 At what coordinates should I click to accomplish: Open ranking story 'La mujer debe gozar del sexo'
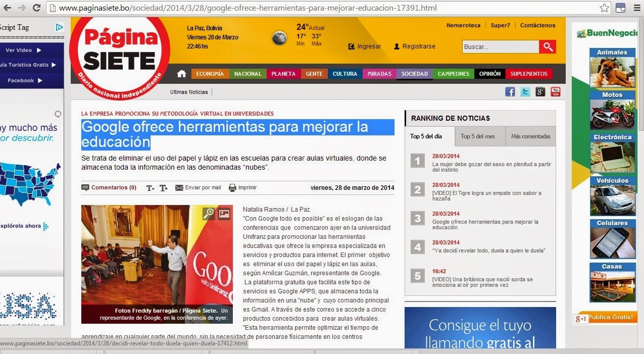coord(491,167)
